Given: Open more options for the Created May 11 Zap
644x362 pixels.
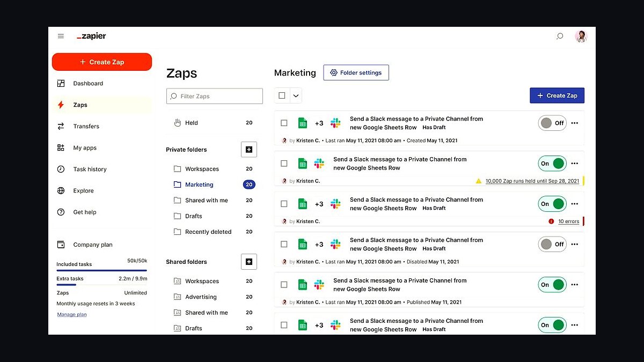Looking at the screenshot, I should (x=575, y=123).
